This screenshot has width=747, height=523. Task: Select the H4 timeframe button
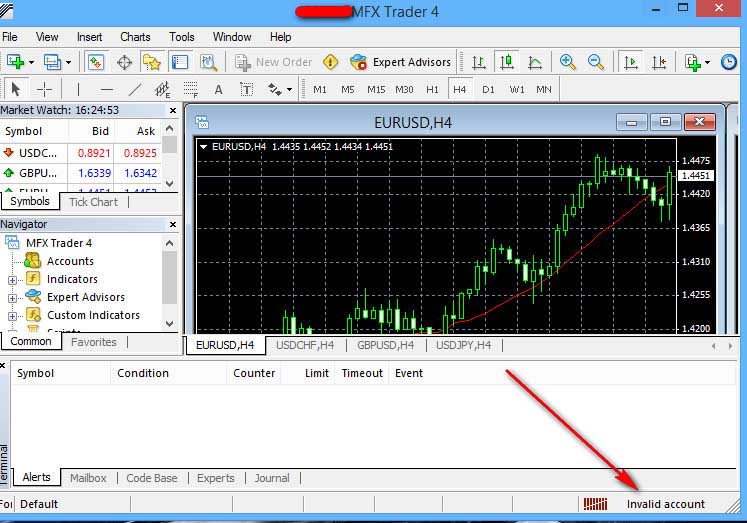[460, 90]
